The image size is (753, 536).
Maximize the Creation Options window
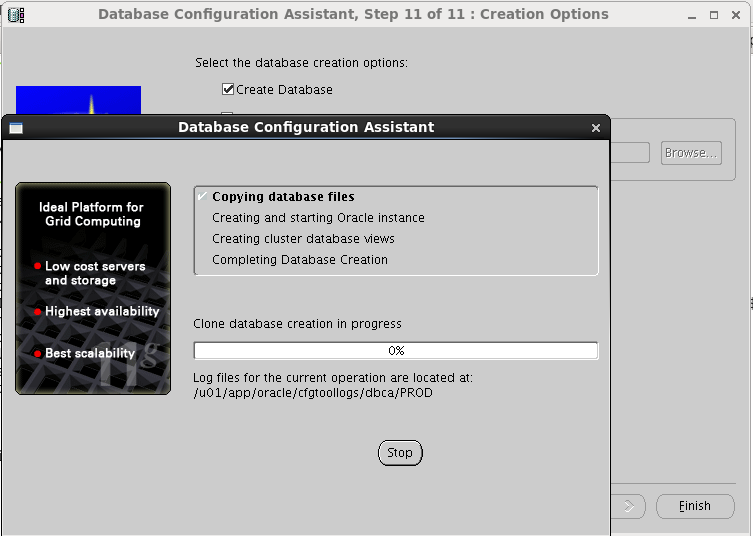(x=714, y=15)
